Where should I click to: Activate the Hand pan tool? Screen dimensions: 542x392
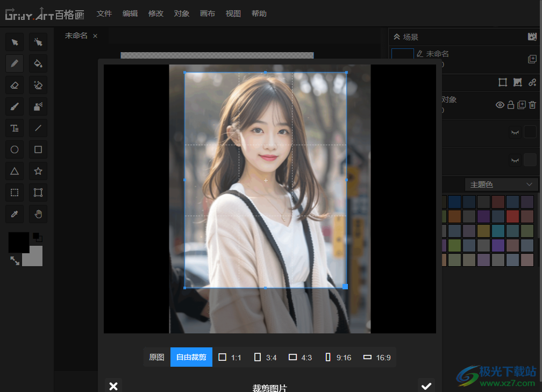click(38, 214)
